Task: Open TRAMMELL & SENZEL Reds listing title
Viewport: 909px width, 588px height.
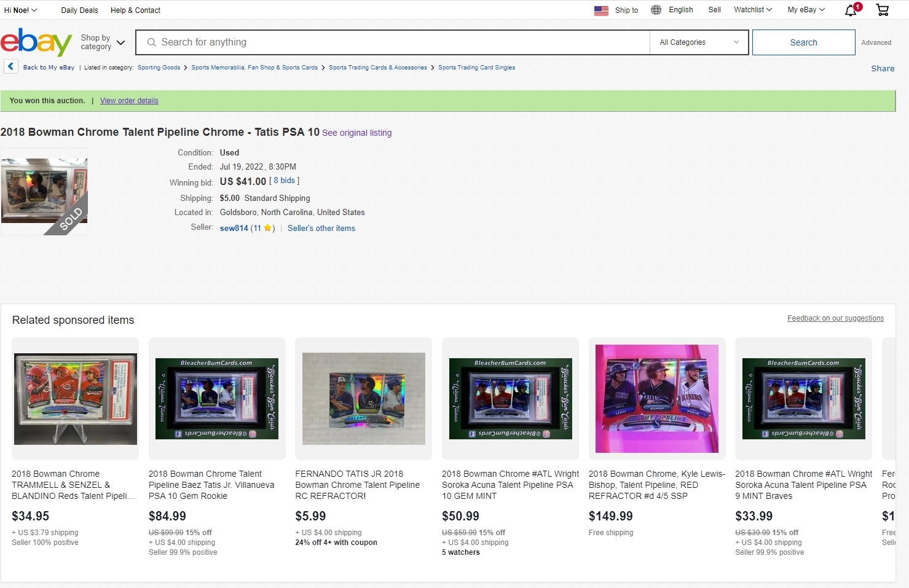Action: pyautogui.click(x=73, y=485)
